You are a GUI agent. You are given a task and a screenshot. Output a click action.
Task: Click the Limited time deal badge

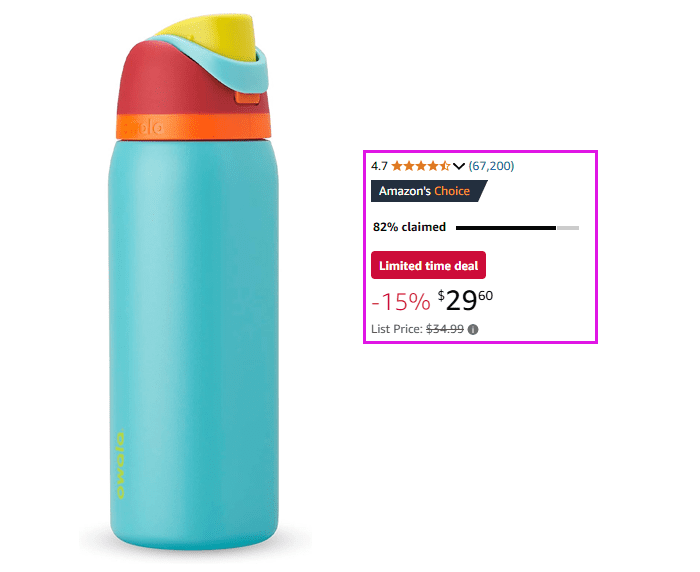click(428, 265)
